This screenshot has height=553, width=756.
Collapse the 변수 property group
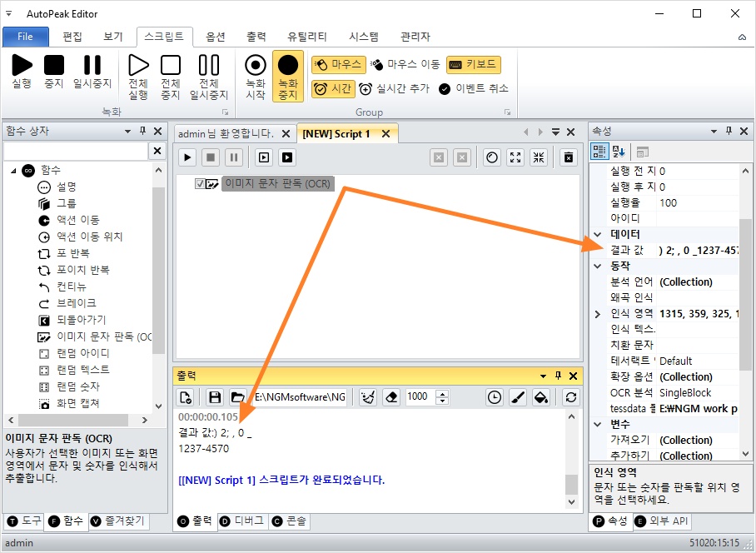click(598, 424)
